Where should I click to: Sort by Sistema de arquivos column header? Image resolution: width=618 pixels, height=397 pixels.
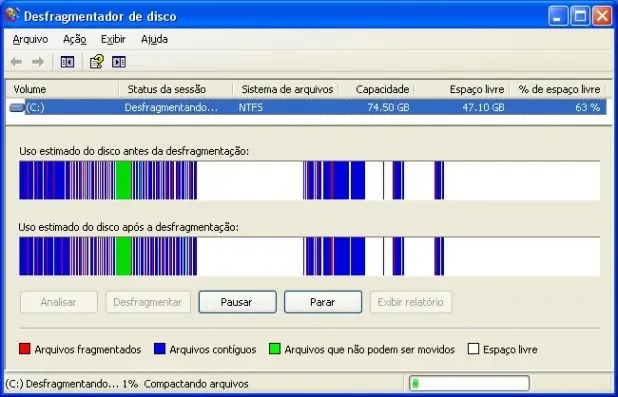[x=286, y=89]
